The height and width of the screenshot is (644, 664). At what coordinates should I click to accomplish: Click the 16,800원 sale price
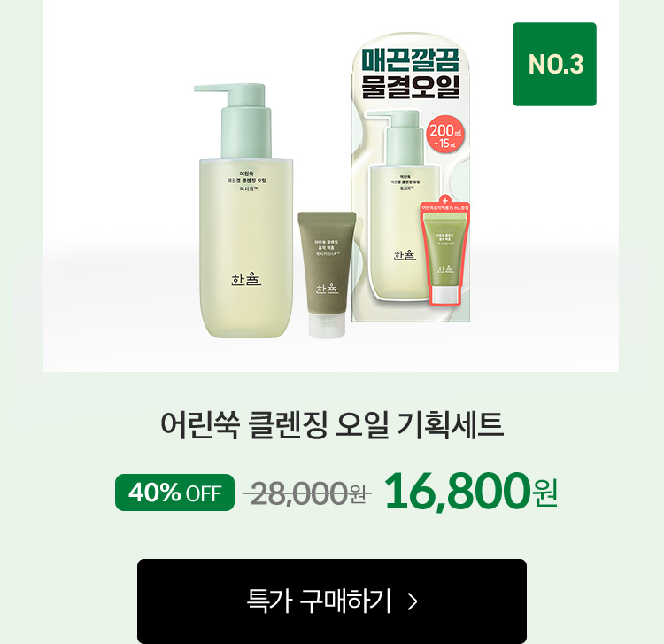470,492
